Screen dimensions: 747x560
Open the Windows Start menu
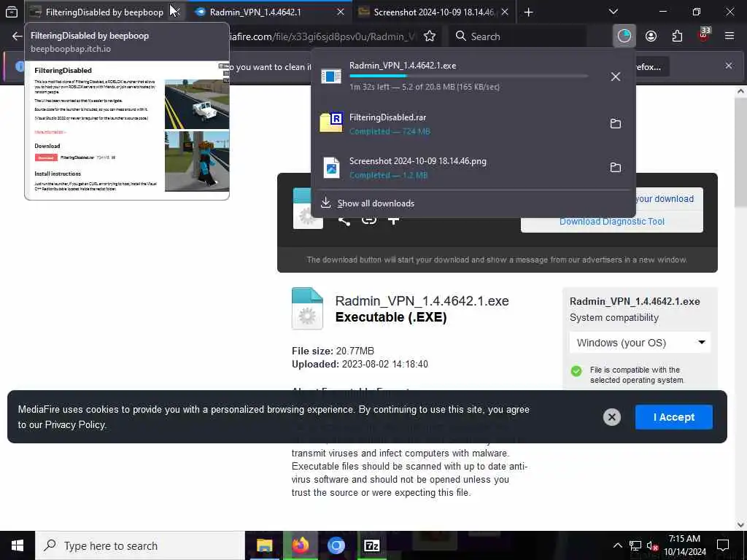[18, 545]
